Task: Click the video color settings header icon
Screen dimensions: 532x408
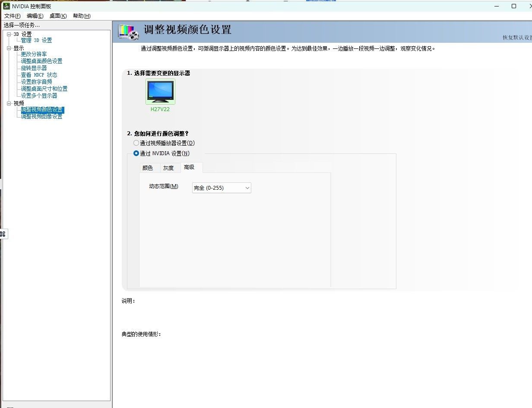Action: click(x=128, y=32)
